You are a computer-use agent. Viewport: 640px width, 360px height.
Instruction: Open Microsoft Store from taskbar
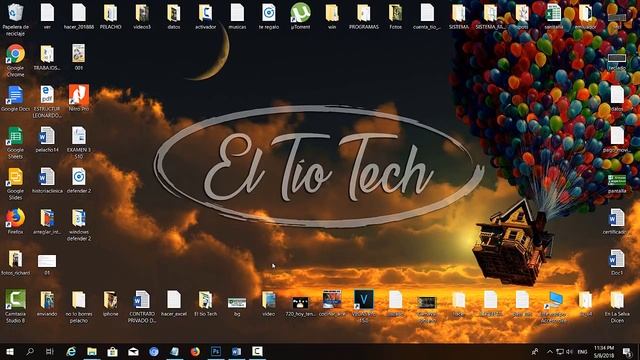coord(113,352)
